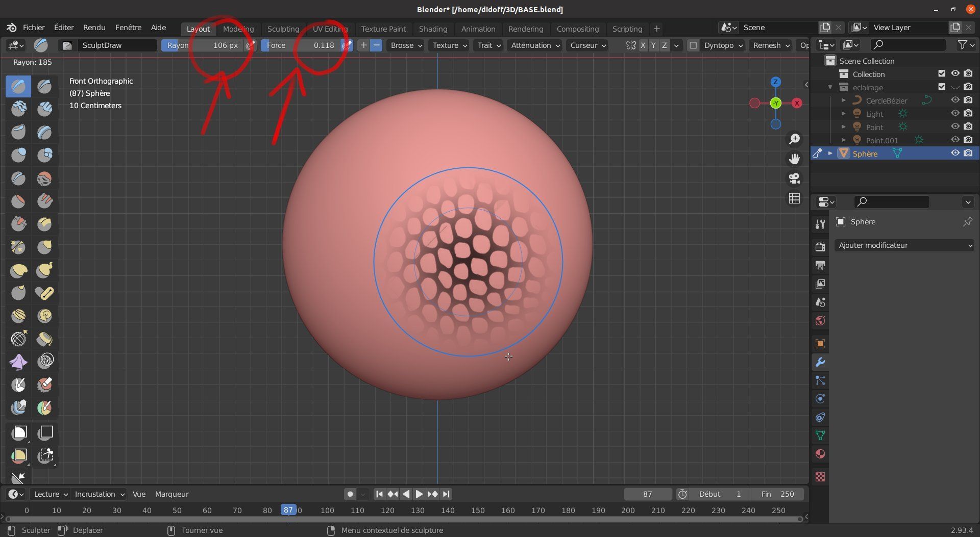The width and height of the screenshot is (980, 537).
Task: Click the Fin end frame field
Action: click(778, 494)
